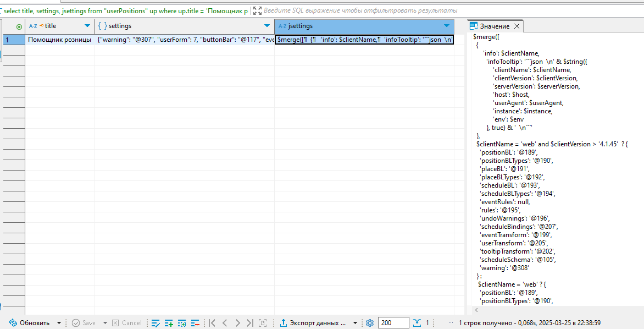Click line 'scheduleSchema': '@105' in value panel
Image resolution: width=644 pixels, height=329 pixels.
tap(518, 260)
